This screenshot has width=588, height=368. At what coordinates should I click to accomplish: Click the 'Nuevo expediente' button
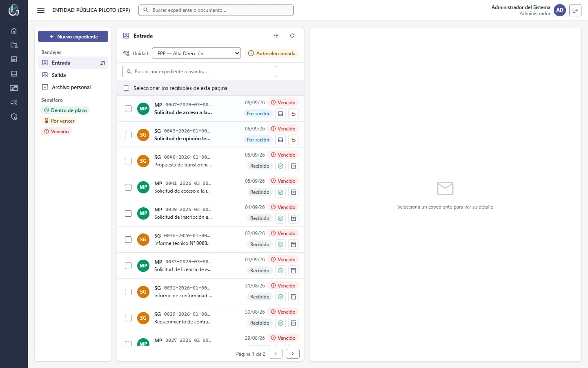(73, 36)
